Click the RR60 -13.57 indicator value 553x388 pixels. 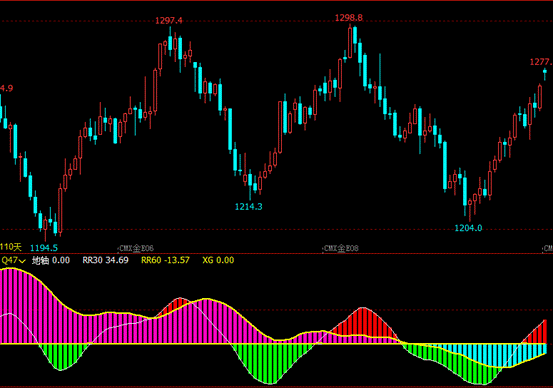(165, 260)
